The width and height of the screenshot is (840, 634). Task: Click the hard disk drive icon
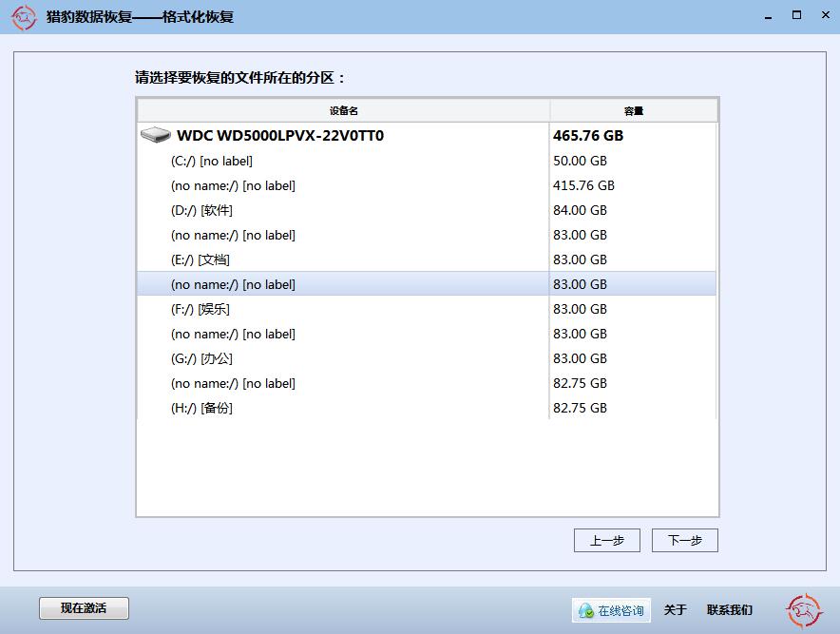tap(155, 136)
